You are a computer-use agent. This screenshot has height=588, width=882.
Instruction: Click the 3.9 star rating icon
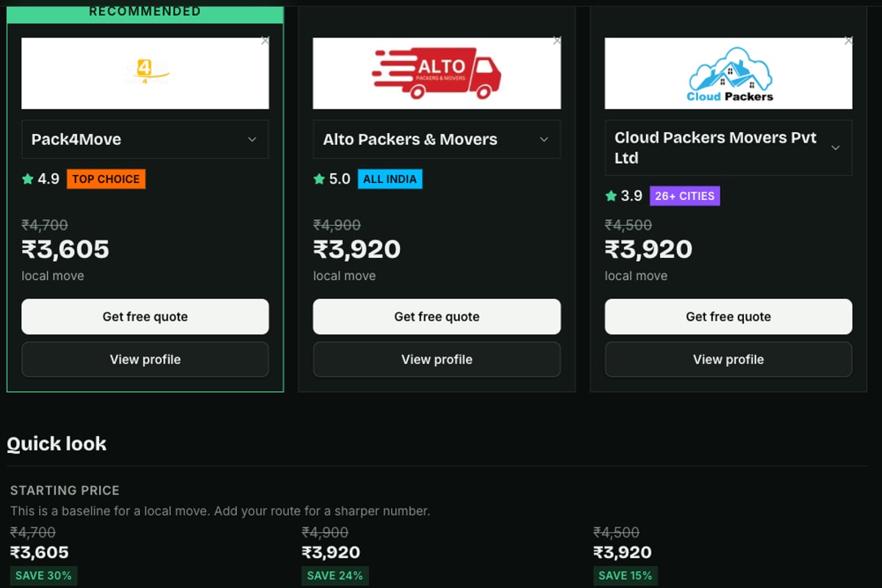click(x=611, y=196)
